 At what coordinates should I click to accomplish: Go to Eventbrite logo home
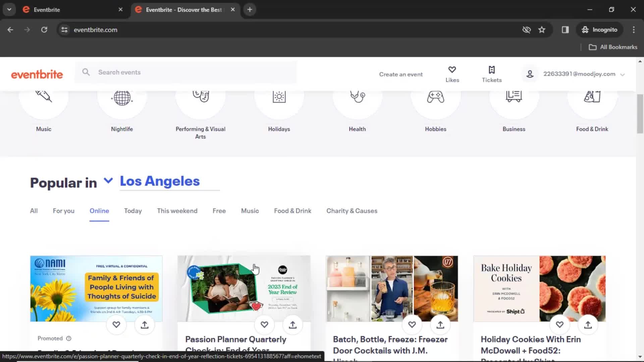[37, 74]
